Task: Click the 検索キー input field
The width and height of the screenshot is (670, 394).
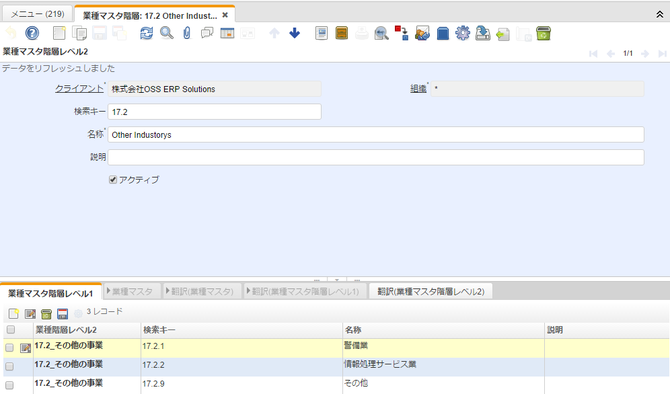Action: [x=215, y=112]
